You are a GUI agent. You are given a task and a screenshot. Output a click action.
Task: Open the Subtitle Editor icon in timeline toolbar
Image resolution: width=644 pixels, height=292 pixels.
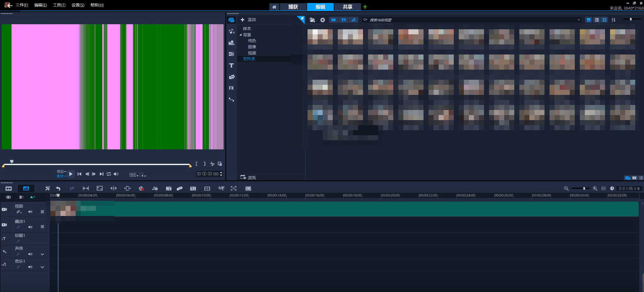193,188
